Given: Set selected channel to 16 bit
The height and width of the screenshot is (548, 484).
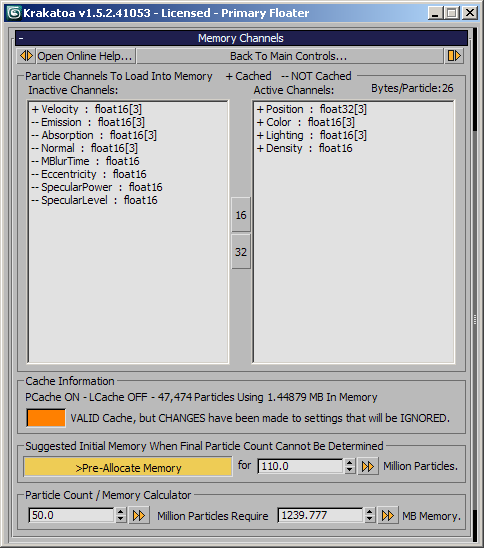Looking at the screenshot, I should (241, 215).
